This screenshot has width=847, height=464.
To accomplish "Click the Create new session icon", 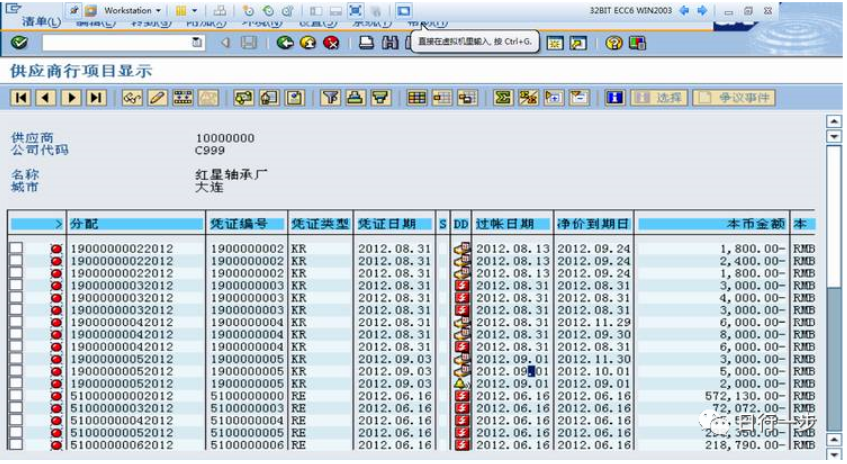I will [x=555, y=43].
